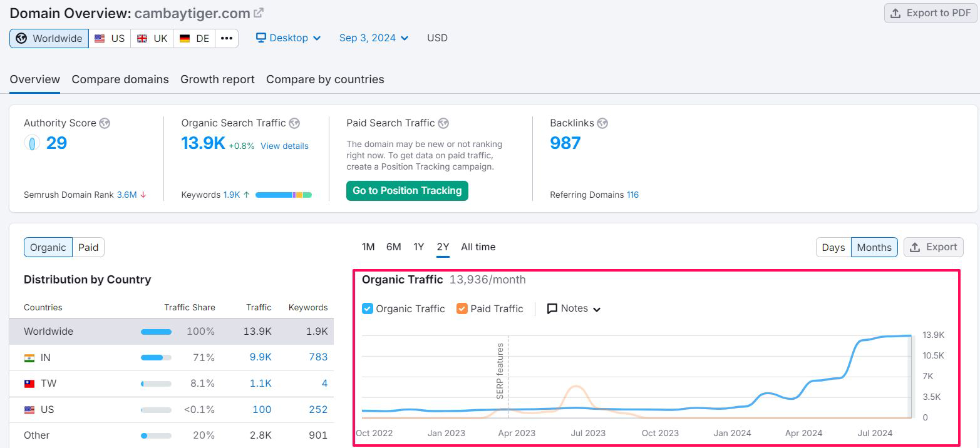Click the Other row traffic value 2.8K

[260, 435]
